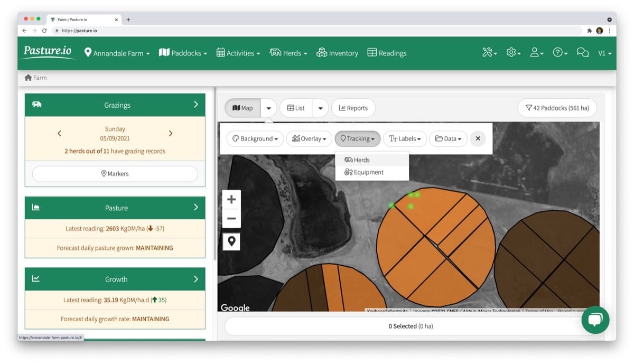Close the map options toolbar
Viewport: 634px width, 364px height.
478,138
